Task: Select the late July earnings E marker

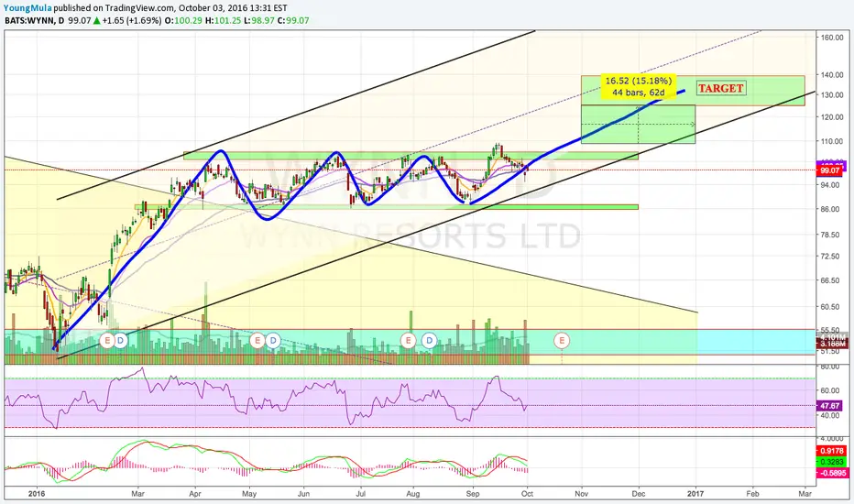Action: point(408,341)
